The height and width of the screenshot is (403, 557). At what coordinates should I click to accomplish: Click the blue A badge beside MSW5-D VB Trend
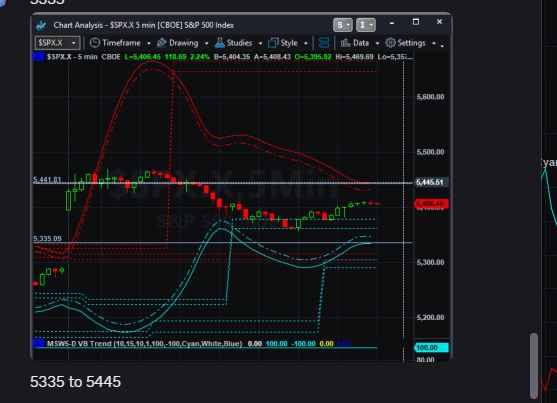coord(38,344)
